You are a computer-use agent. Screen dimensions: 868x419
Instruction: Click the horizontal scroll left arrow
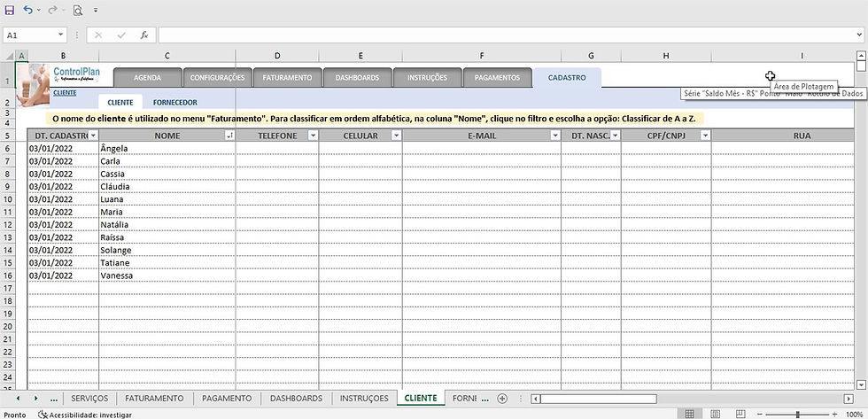point(535,399)
